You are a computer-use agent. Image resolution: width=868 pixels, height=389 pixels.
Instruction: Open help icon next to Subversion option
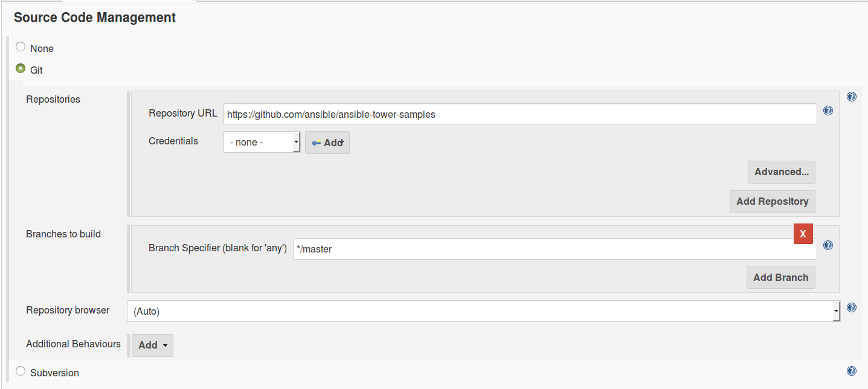point(852,371)
